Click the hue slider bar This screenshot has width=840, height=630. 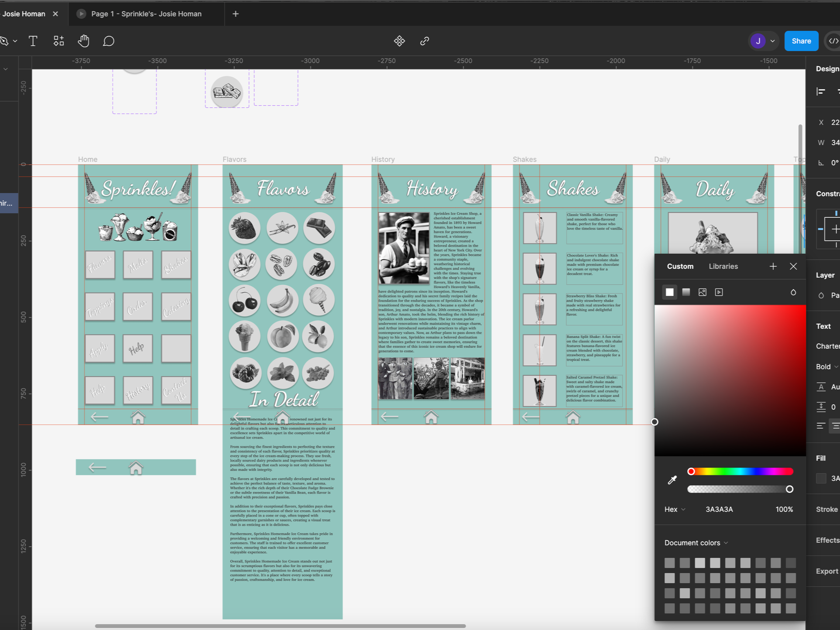(742, 471)
